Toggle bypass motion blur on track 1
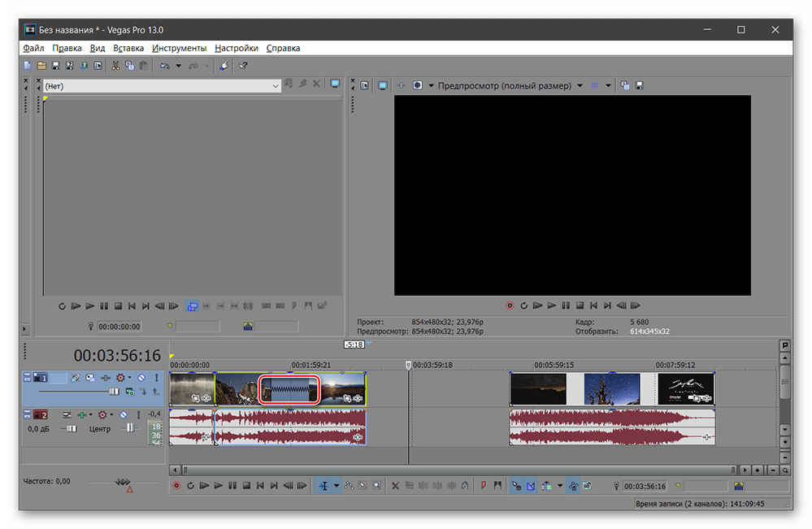This screenshot has width=812, height=529. [75, 378]
